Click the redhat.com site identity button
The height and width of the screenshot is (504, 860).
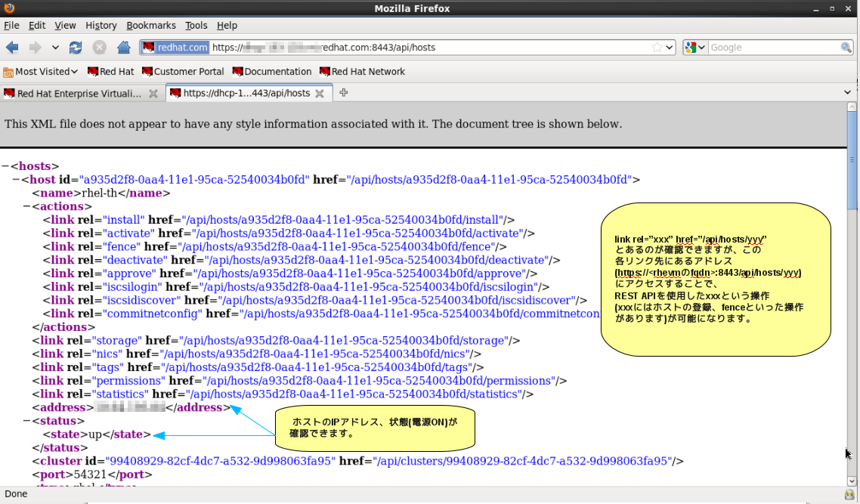coord(175,48)
